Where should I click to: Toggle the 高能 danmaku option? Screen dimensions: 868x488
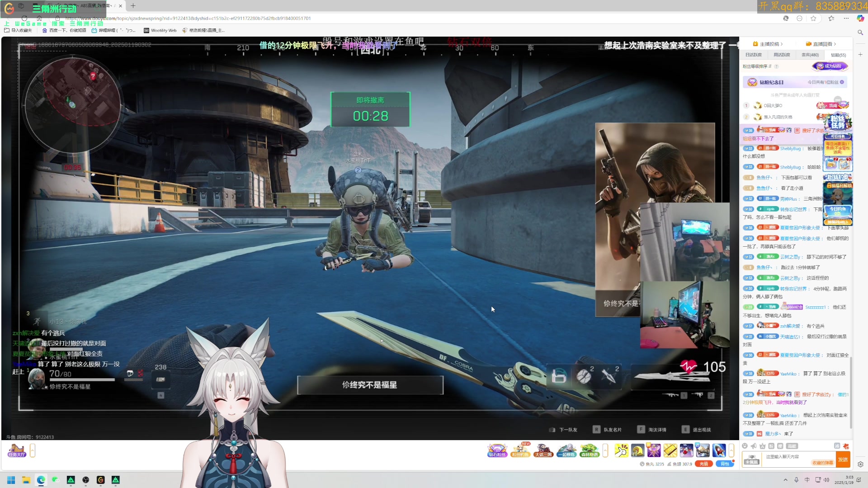792,446
